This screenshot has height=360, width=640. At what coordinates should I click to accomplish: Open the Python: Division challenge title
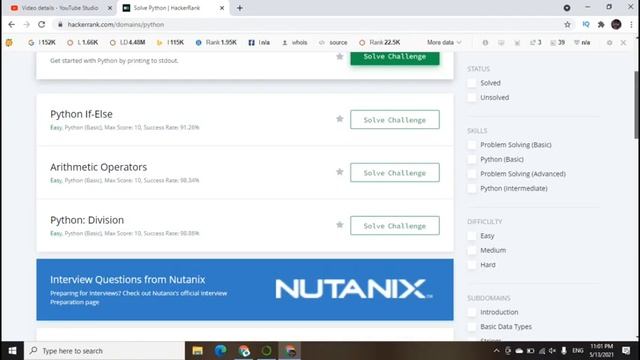tap(87, 220)
